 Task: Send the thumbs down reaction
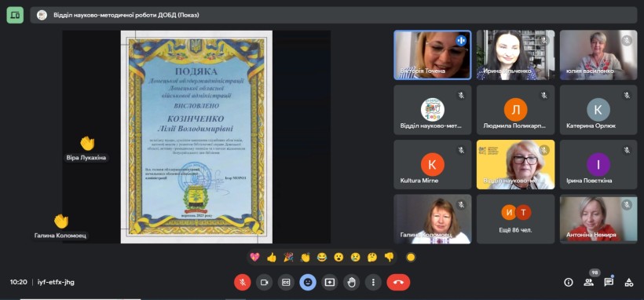tap(389, 258)
